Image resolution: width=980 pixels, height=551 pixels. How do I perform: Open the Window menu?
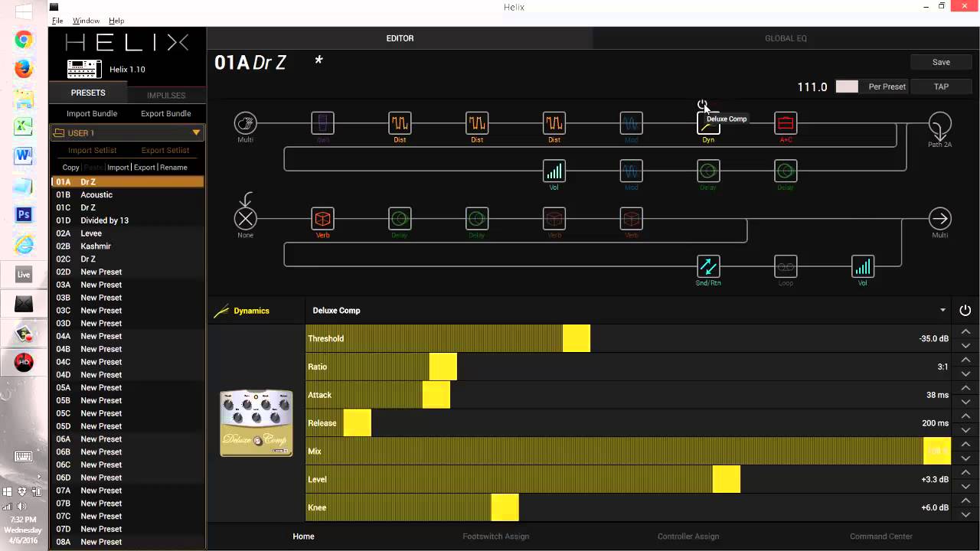pyautogui.click(x=86, y=21)
